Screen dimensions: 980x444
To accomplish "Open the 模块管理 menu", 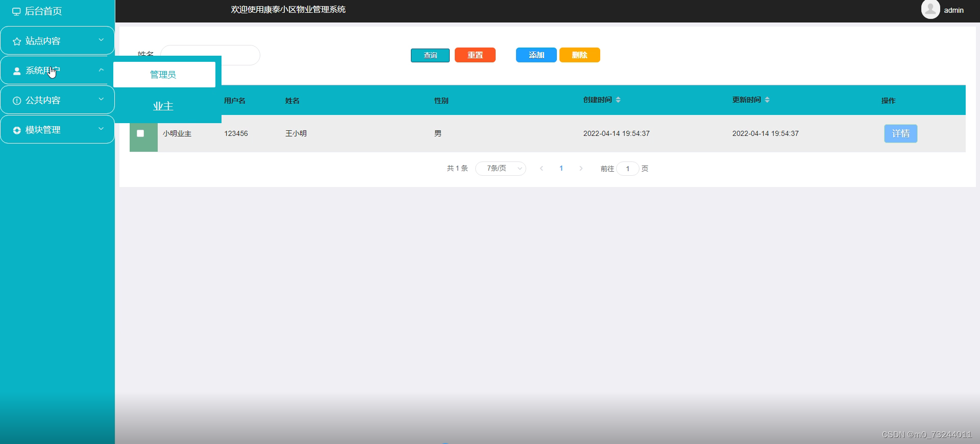I will point(57,129).
